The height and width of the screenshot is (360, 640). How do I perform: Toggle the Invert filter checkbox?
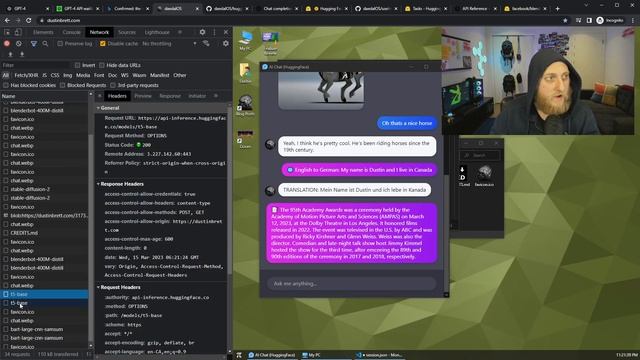[x=78, y=65]
